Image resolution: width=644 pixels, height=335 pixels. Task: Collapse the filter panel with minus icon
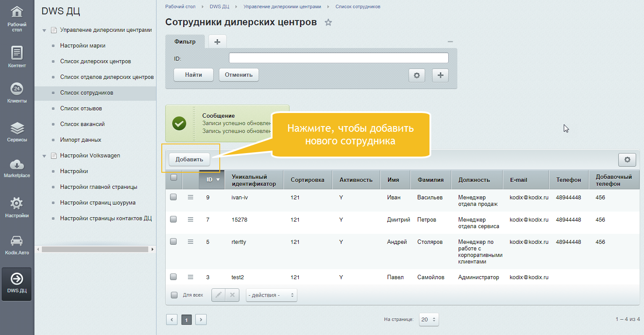[450, 41]
